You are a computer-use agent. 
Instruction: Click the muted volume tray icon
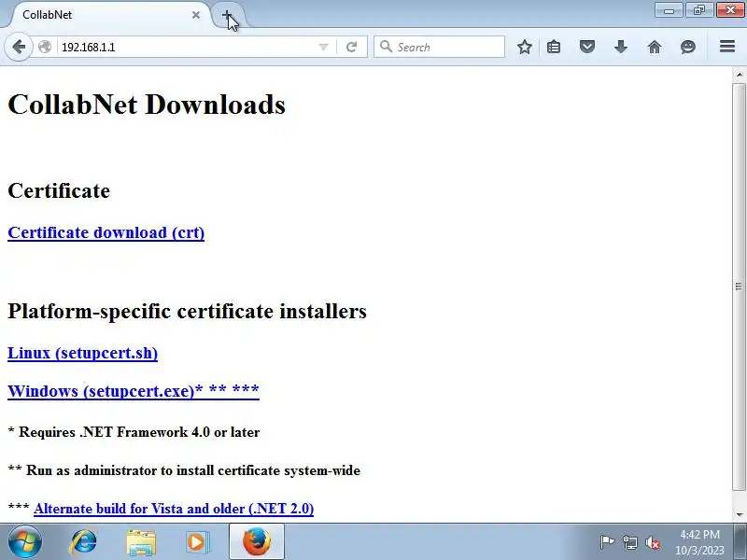(653, 542)
